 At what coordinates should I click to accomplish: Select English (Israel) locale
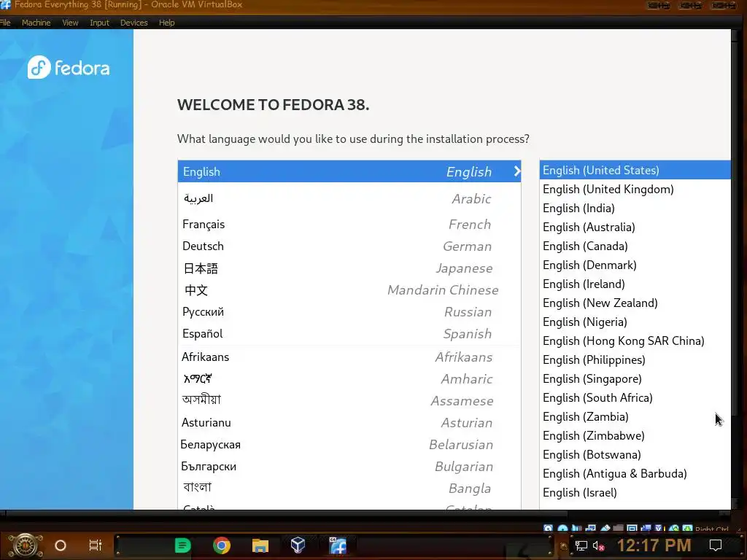click(635, 493)
